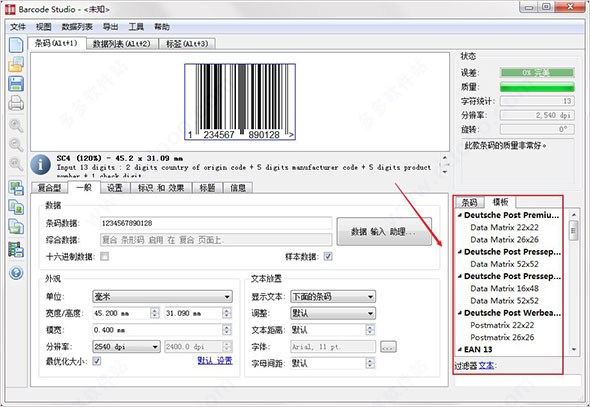590x407 pixels.
Task: Toggle the 十六进制数据 checkbox
Action: [x=105, y=257]
